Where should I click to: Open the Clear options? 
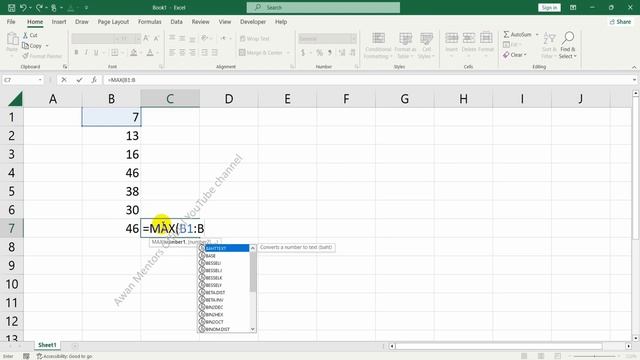click(x=515, y=55)
